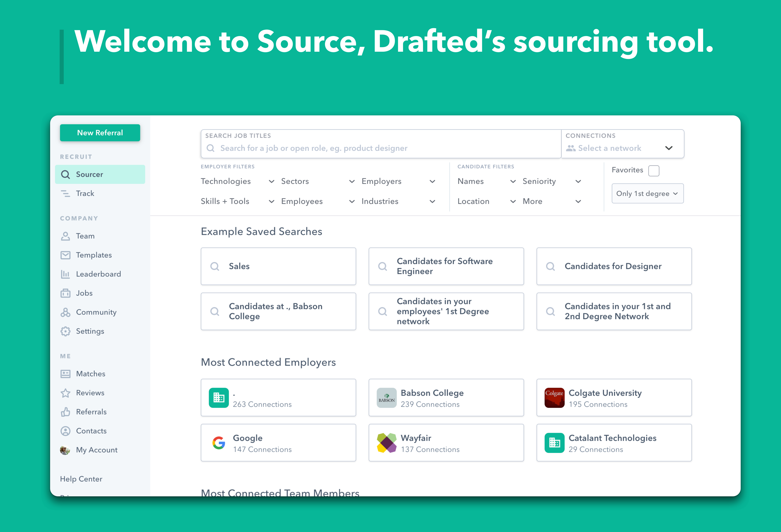This screenshot has height=532, width=781.
Task: Go to Sourcer in sidebar
Action: pos(100,174)
